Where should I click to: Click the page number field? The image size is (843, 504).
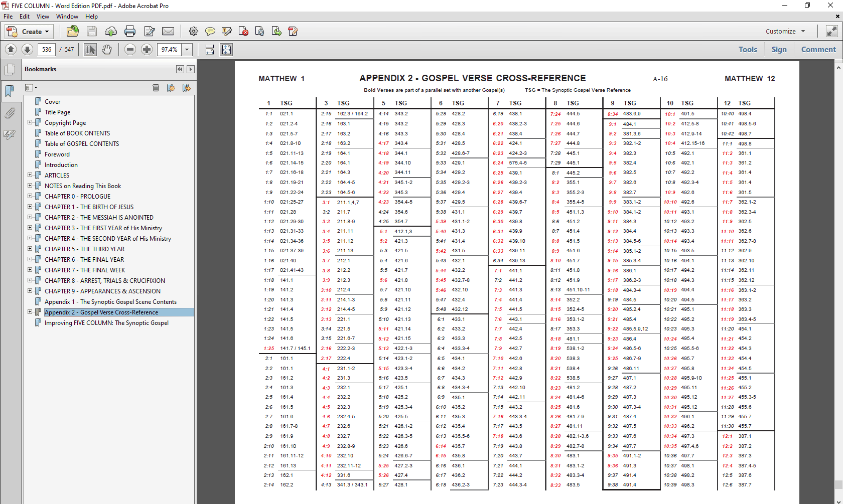click(47, 49)
